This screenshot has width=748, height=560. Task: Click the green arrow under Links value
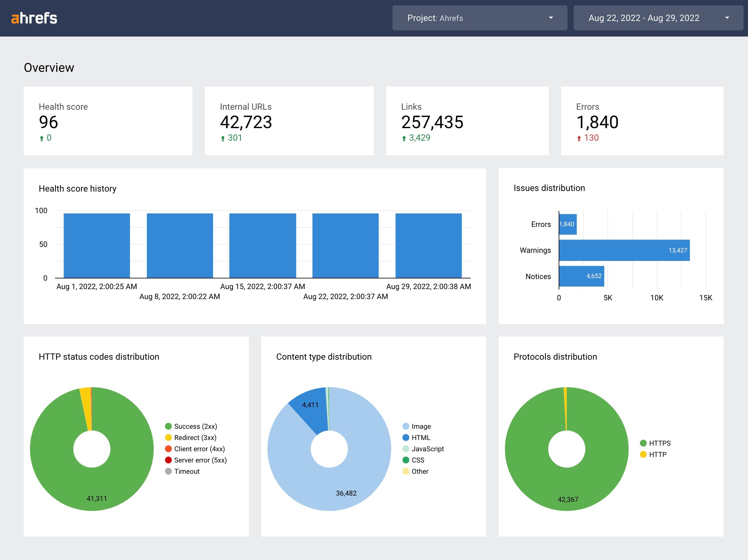click(404, 138)
